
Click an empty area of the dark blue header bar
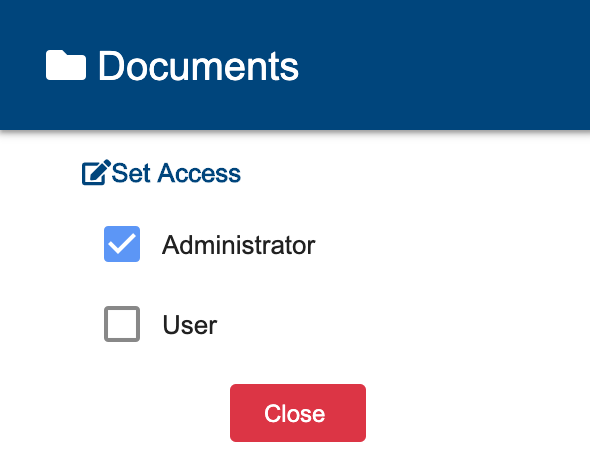point(444,65)
